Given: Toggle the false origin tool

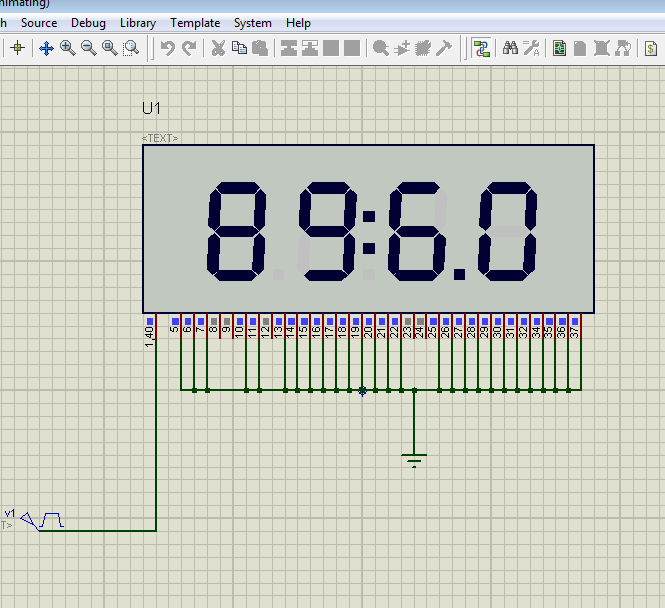Looking at the screenshot, I should 17,48.
